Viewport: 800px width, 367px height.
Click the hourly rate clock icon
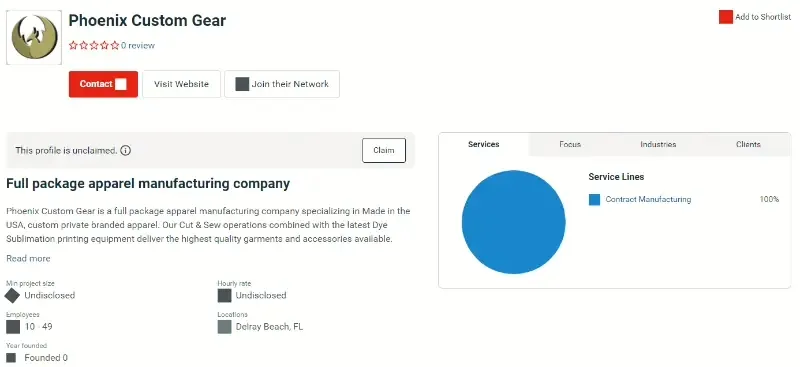pos(224,296)
